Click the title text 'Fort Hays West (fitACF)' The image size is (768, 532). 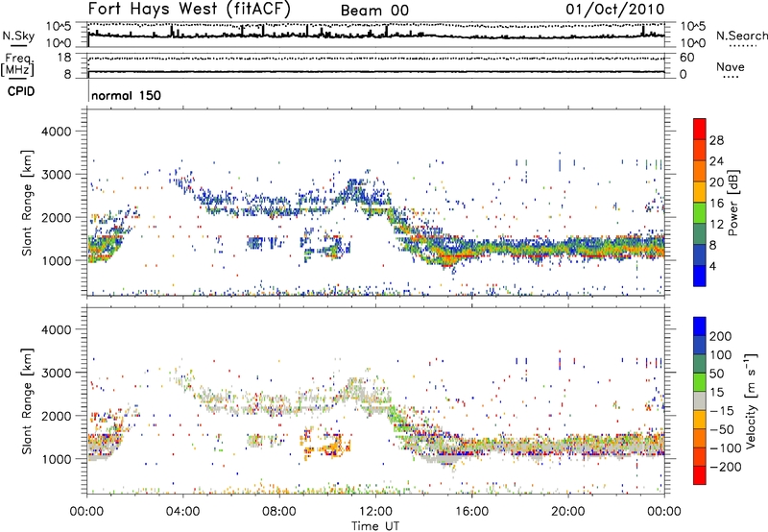pyautogui.click(x=189, y=9)
